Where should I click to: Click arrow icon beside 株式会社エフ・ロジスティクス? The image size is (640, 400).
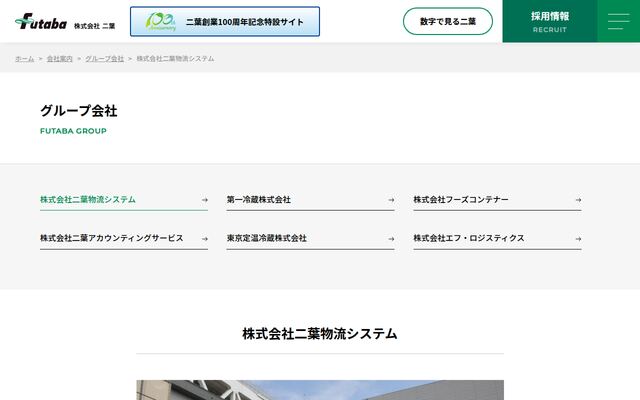click(x=578, y=239)
